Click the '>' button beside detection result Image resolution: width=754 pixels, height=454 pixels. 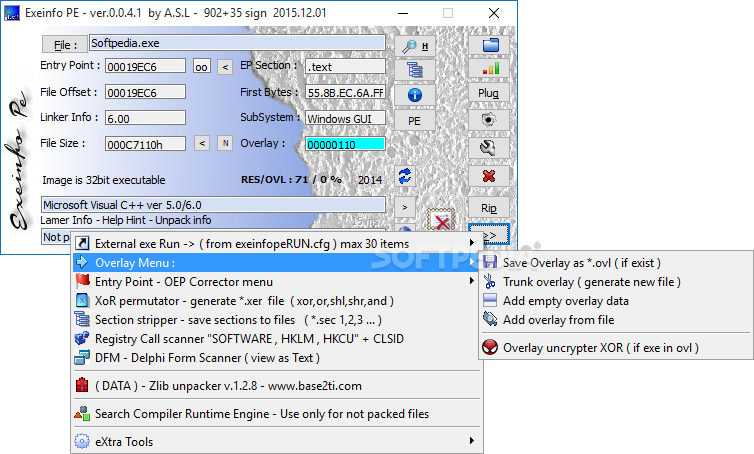405,207
